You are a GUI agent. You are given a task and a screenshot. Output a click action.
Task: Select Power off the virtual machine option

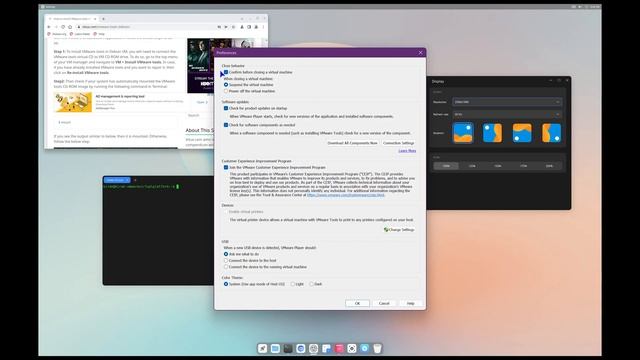click(x=226, y=91)
